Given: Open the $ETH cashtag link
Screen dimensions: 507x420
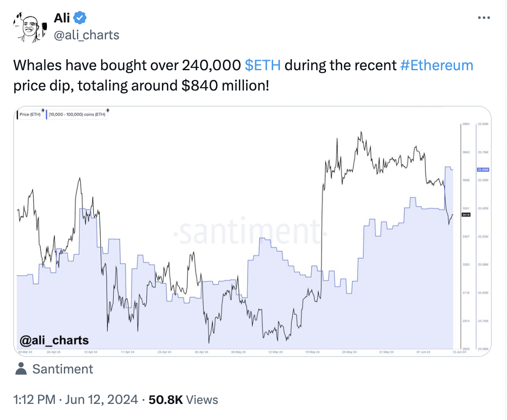Looking at the screenshot, I should tap(263, 65).
